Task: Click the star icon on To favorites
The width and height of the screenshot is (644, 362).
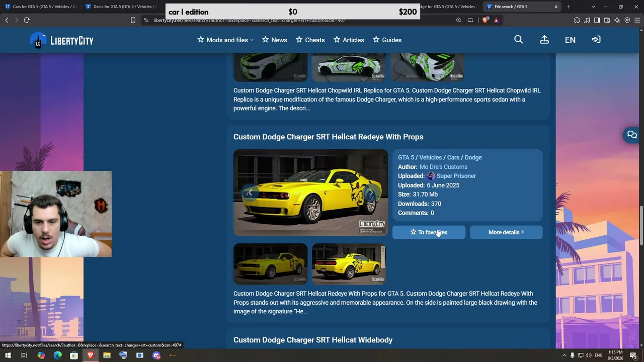Action: click(x=414, y=232)
